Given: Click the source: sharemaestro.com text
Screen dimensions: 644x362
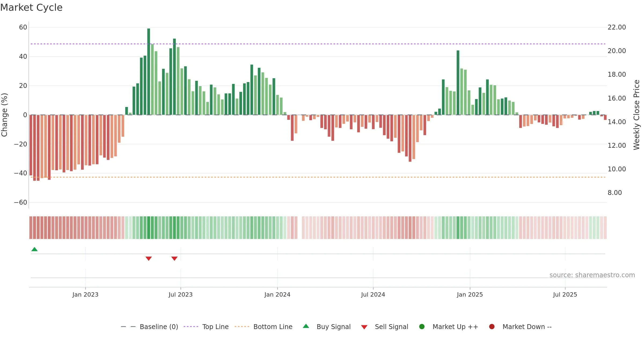Looking at the screenshot, I should click(592, 275).
